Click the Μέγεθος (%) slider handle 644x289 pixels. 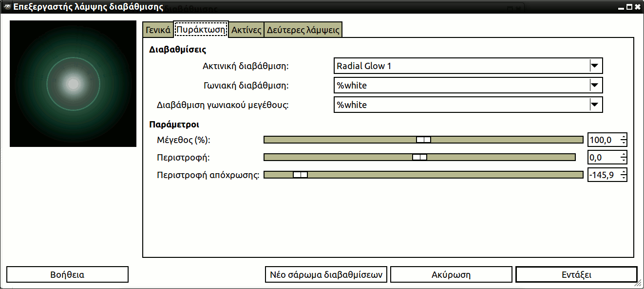coord(423,140)
